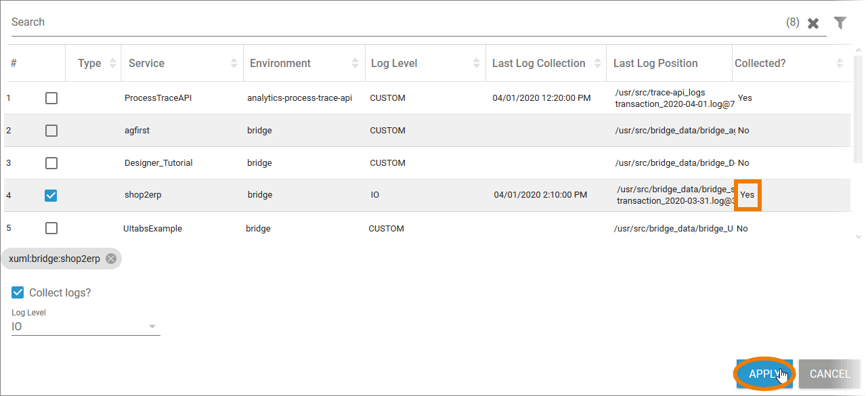Check the ProcessTraceAPI row checkbox
Viewport: 868px width, 396px height.
[x=51, y=98]
